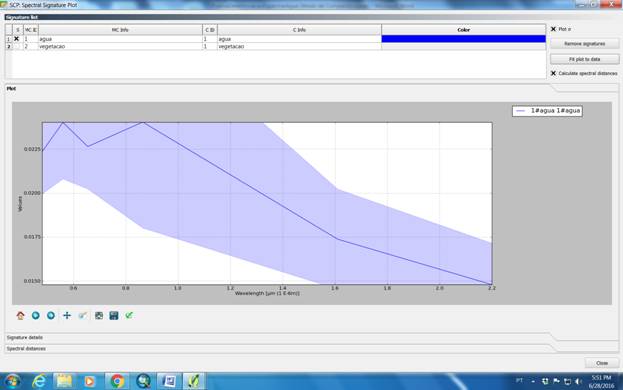The width and height of the screenshot is (623, 390).
Task: Open the configure subplots tool
Action: click(x=99, y=316)
